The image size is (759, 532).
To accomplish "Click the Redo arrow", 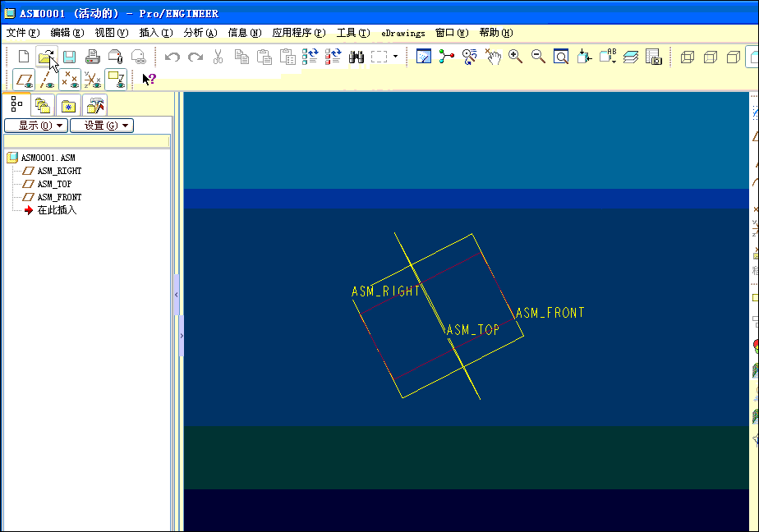I will 195,57.
